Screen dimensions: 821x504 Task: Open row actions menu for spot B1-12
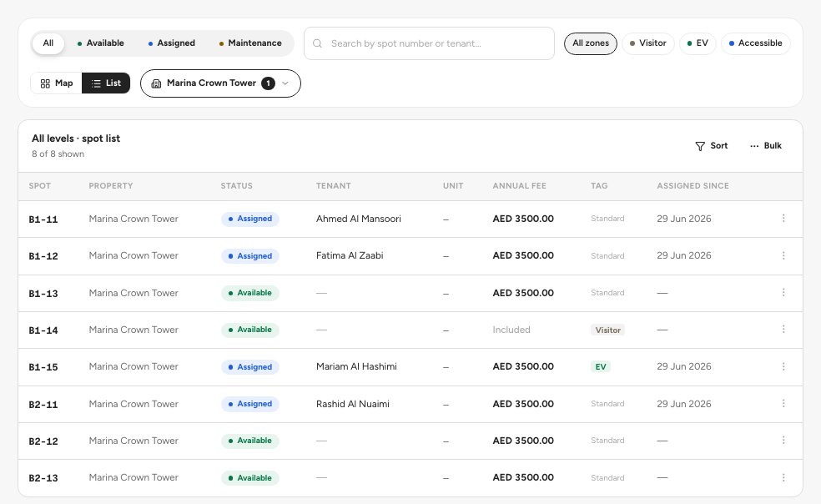pos(783,255)
